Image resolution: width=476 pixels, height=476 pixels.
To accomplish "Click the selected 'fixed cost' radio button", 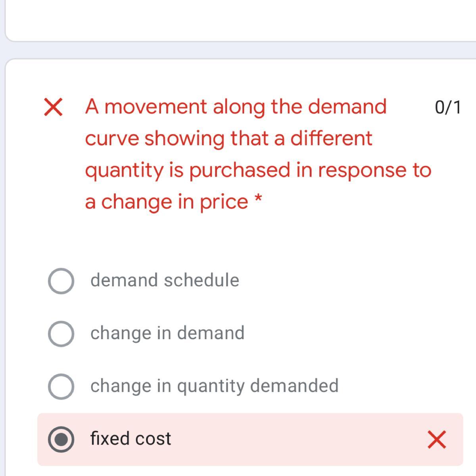I will (61, 439).
